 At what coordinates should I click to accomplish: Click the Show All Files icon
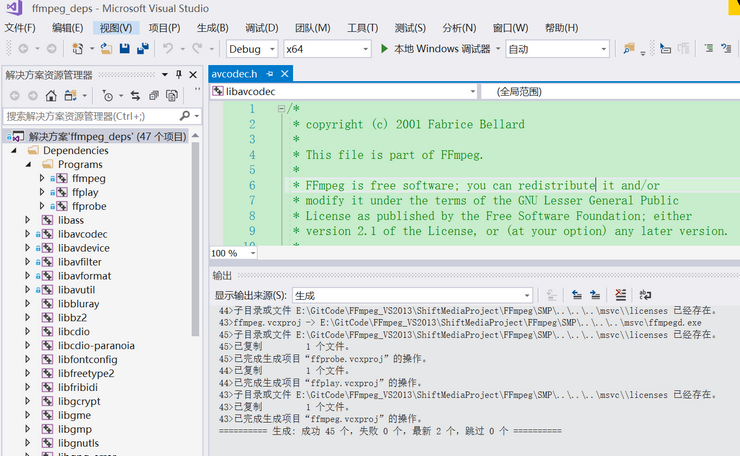(172, 96)
